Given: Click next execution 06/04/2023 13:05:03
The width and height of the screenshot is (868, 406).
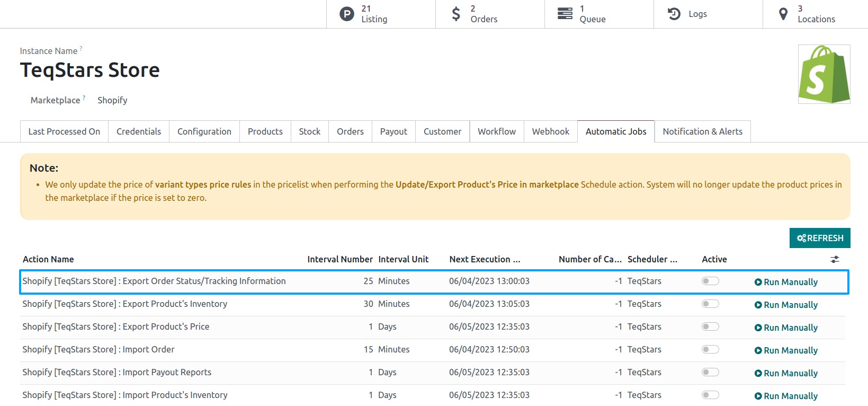Looking at the screenshot, I should [x=489, y=304].
